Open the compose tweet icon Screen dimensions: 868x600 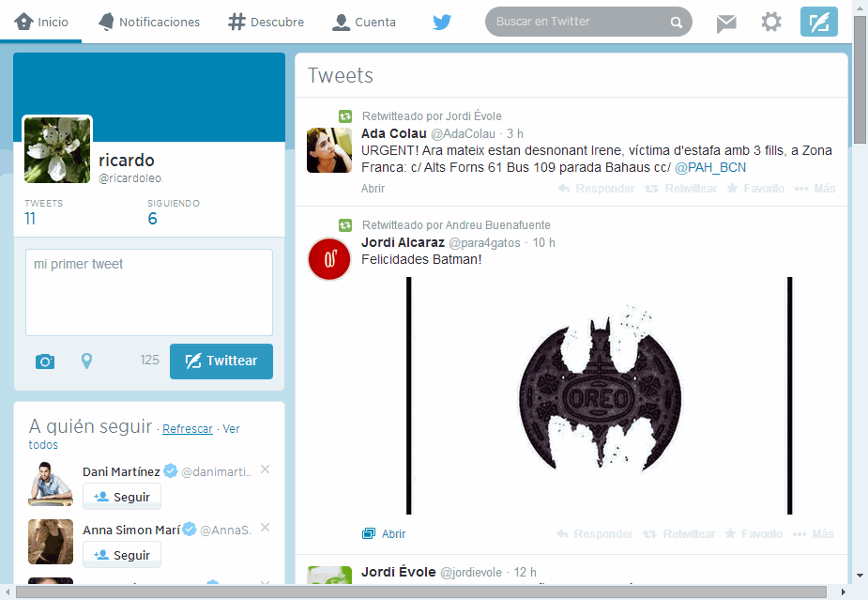point(816,21)
